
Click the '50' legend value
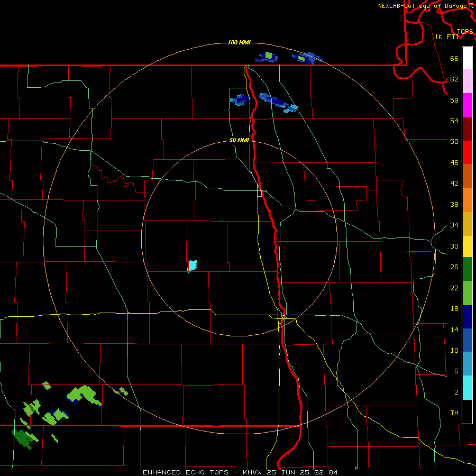pos(454,141)
